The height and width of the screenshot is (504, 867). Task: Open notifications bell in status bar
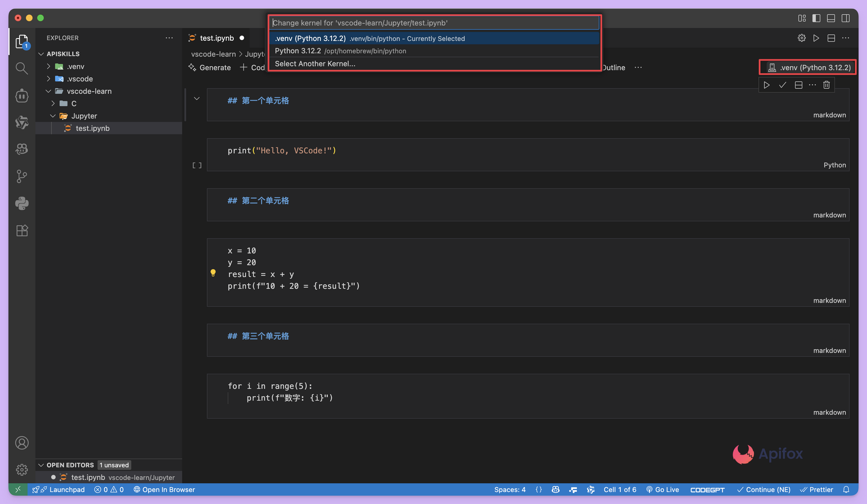846,489
